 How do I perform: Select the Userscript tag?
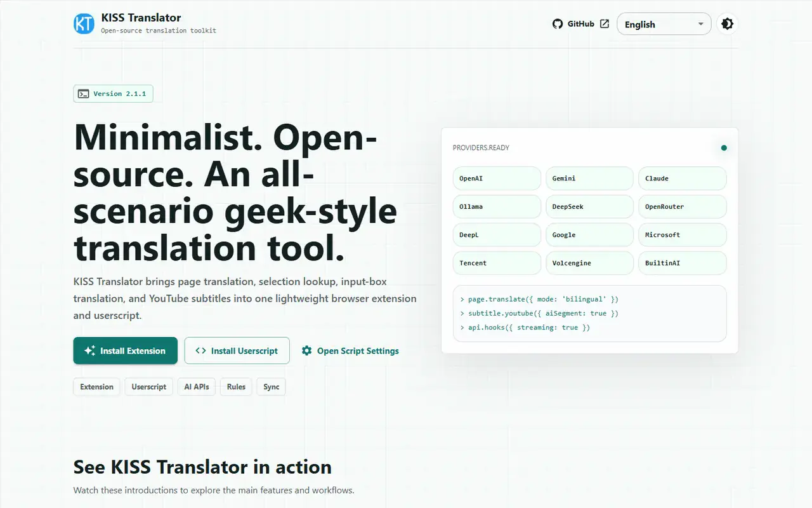coord(149,387)
